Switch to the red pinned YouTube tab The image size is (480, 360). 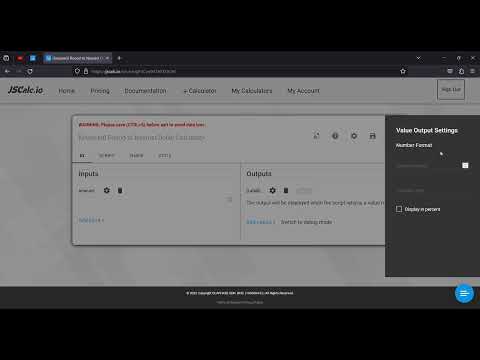click(x=20, y=58)
